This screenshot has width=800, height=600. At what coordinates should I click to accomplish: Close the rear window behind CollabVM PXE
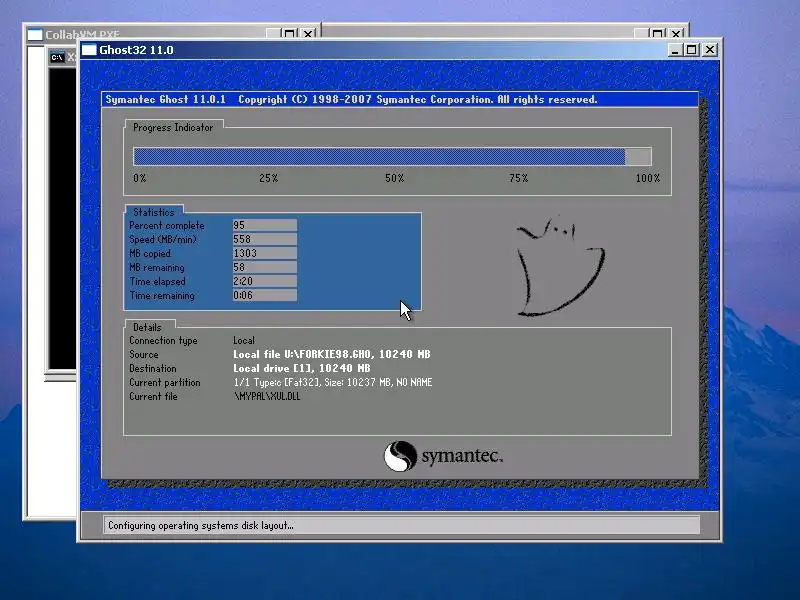coord(676,34)
